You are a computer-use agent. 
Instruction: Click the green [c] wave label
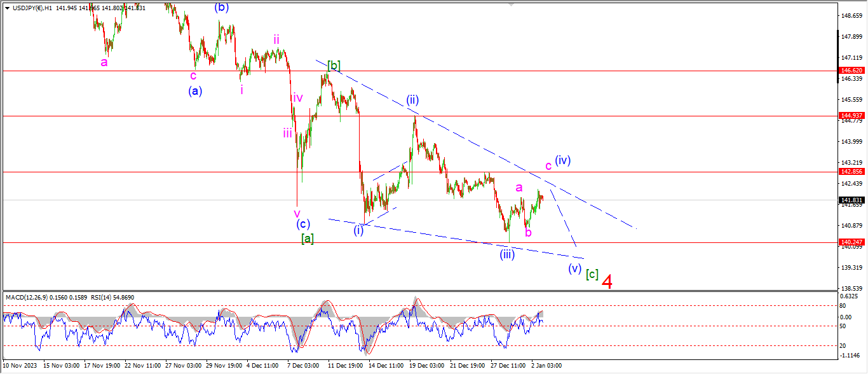592,274
